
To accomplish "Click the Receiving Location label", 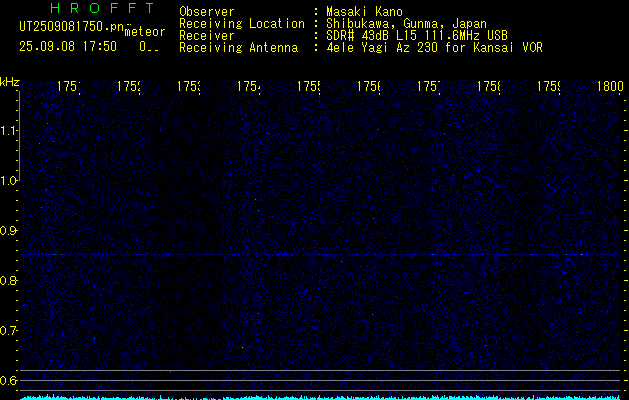I will (x=242, y=24).
